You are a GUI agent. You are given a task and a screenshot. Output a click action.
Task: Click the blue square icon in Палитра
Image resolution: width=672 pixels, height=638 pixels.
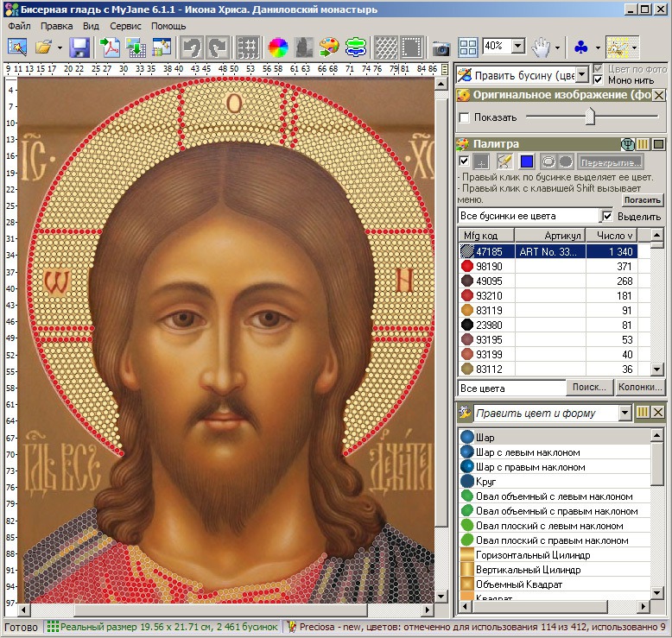pyautogui.click(x=527, y=161)
